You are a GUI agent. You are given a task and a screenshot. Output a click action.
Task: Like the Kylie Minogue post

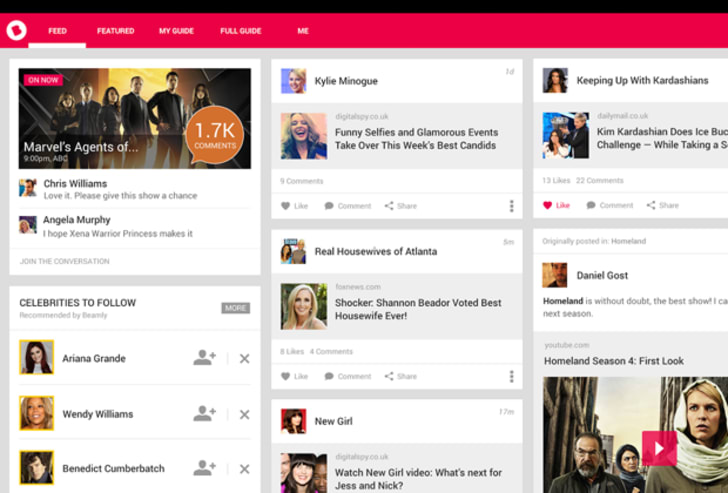pos(294,206)
